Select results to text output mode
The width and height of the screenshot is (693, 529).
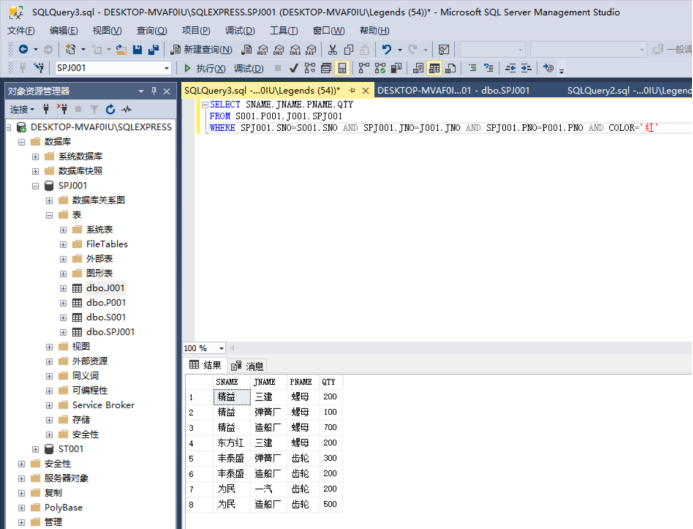click(418, 68)
